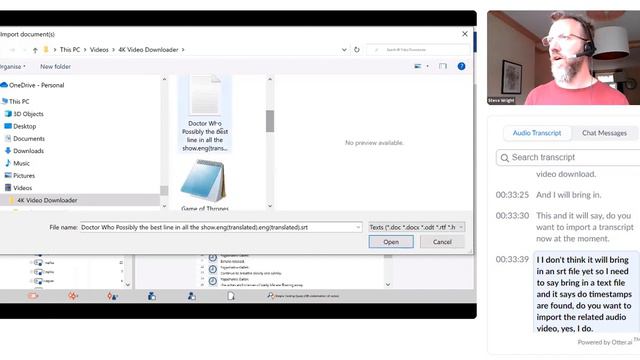Click the speaker's webcam video thumbnail

(x=563, y=58)
